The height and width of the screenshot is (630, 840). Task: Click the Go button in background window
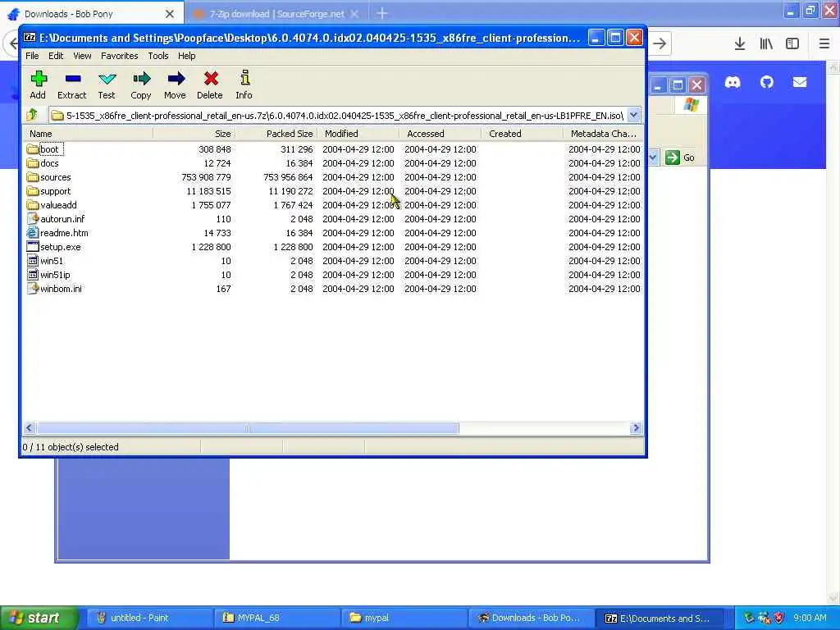[x=680, y=157]
